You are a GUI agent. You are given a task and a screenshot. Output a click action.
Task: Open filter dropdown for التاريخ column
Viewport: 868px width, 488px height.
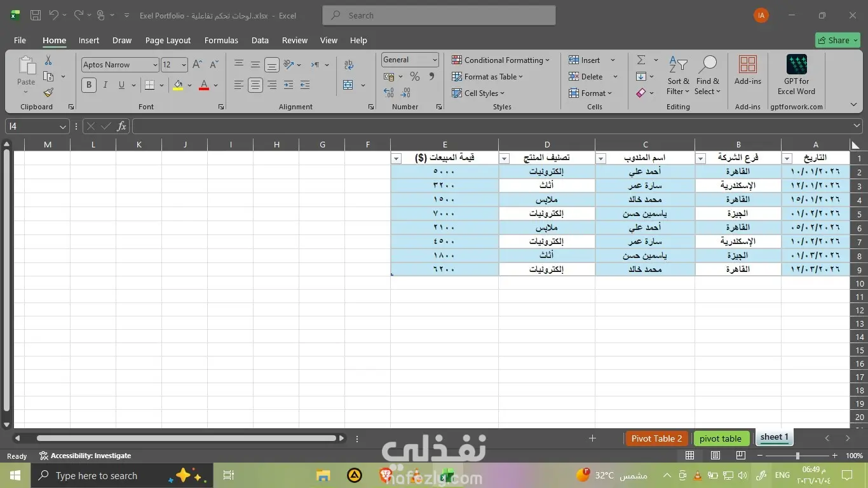pos(787,158)
